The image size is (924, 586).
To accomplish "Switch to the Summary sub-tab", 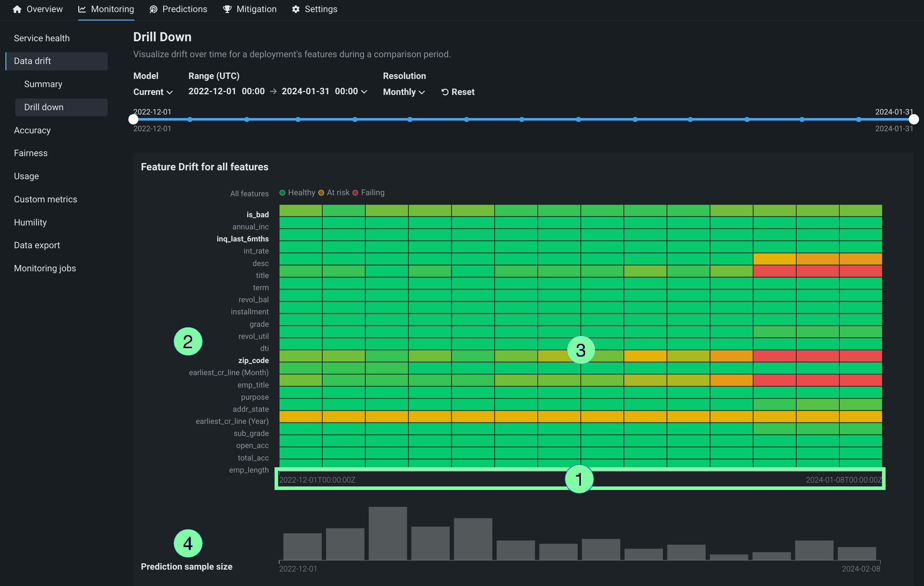I will pos(43,84).
